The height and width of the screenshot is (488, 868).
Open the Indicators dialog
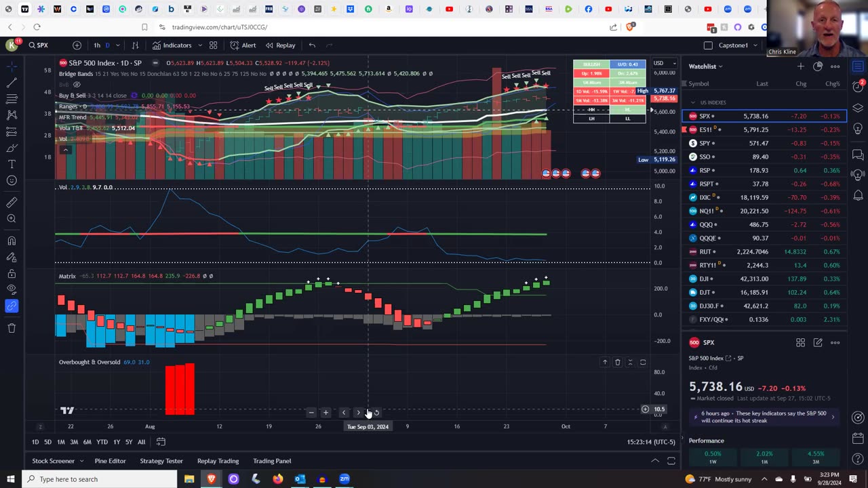(172, 45)
